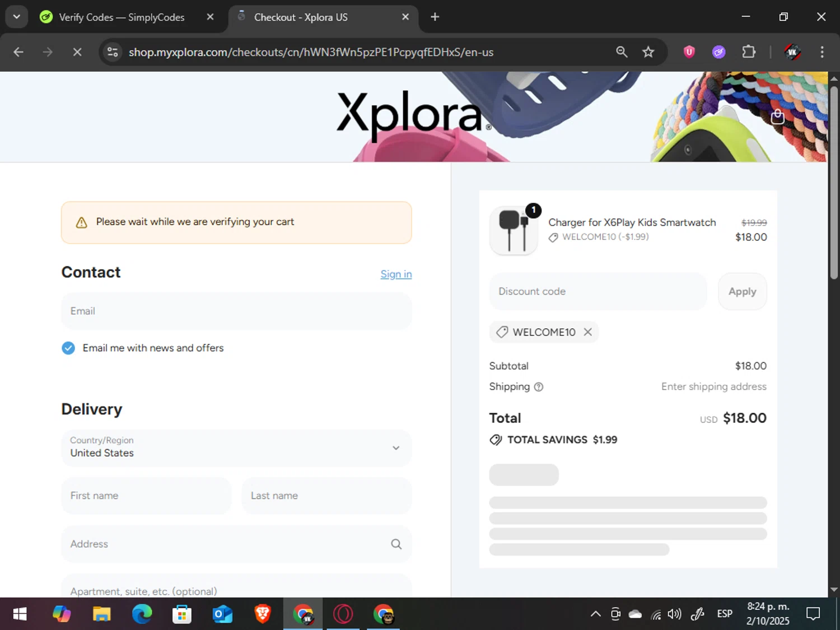
Task: Close the Verify Codes SimplyCodes tab
Action: (x=210, y=17)
